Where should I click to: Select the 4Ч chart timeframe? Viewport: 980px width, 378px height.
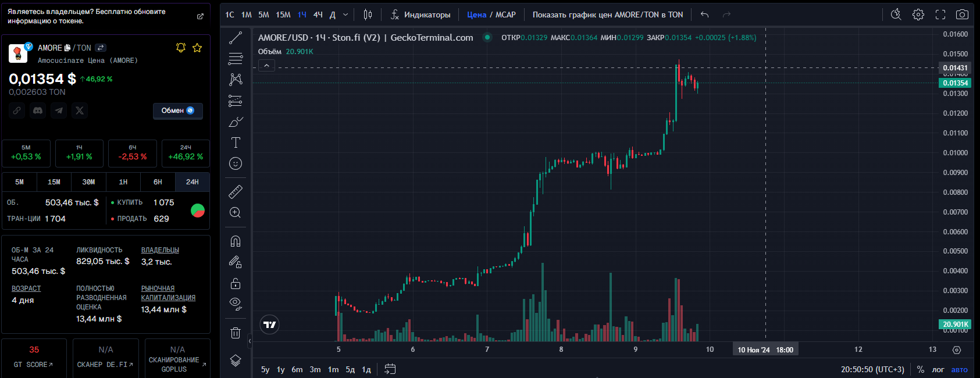point(318,15)
